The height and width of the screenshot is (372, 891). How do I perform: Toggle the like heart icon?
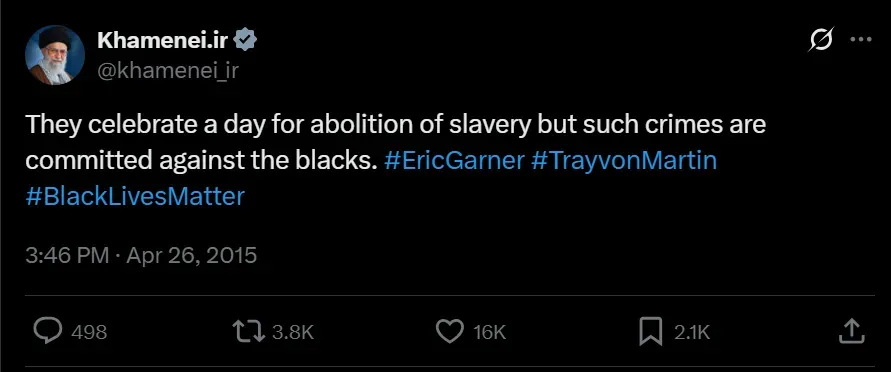tap(449, 332)
